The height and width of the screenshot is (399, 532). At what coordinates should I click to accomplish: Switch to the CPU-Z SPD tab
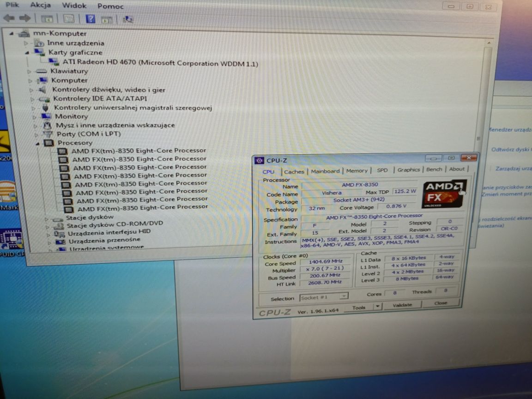point(382,170)
